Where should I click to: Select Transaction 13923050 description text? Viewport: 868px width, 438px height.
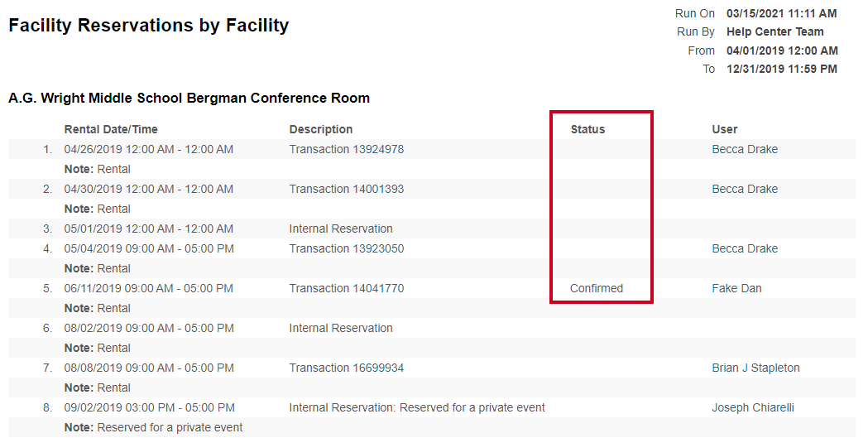(x=347, y=248)
